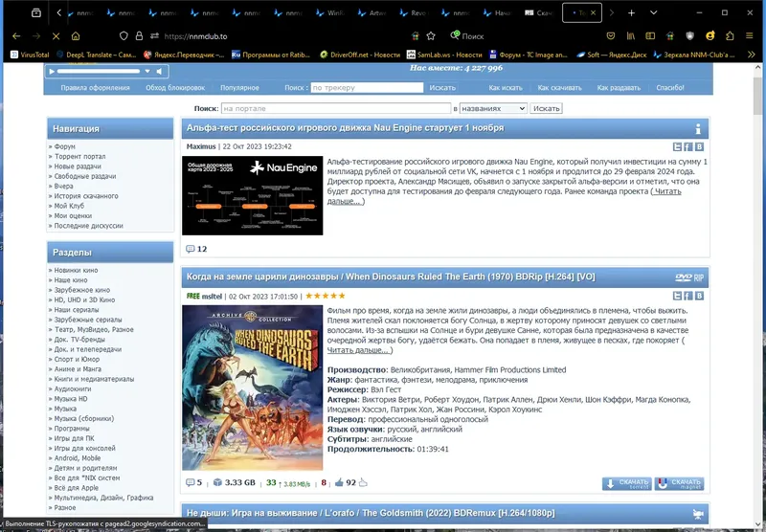The width and height of the screenshot is (766, 532).
Task: Dislike the dinosaurs release thumbs down icon
Action: 363,482
